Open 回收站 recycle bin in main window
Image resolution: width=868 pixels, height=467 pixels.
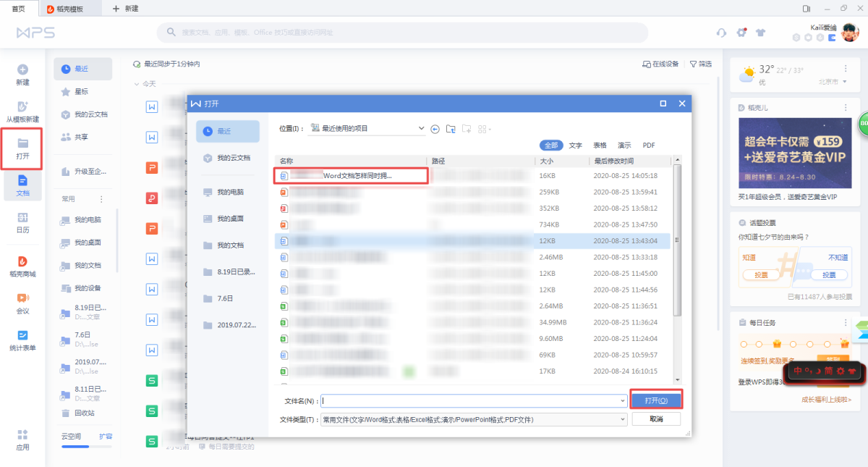tap(84, 413)
